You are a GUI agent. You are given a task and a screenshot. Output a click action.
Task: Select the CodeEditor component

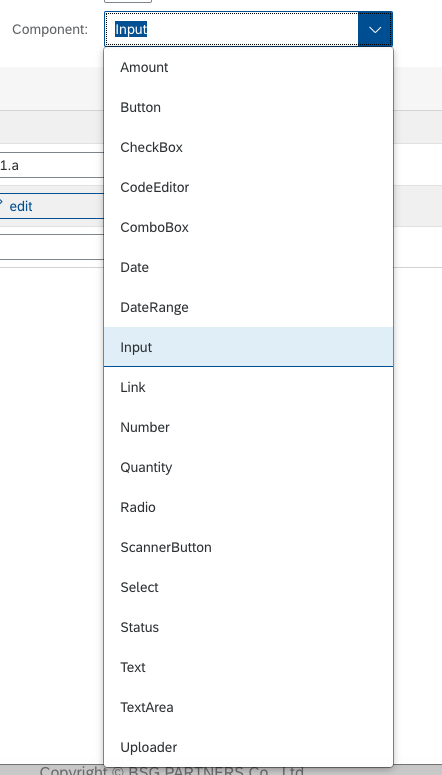[x=248, y=187]
